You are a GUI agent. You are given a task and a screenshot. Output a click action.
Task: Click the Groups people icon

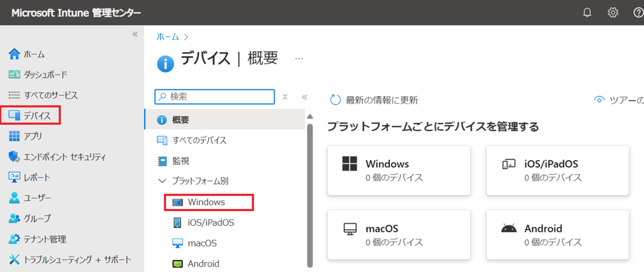point(14,218)
